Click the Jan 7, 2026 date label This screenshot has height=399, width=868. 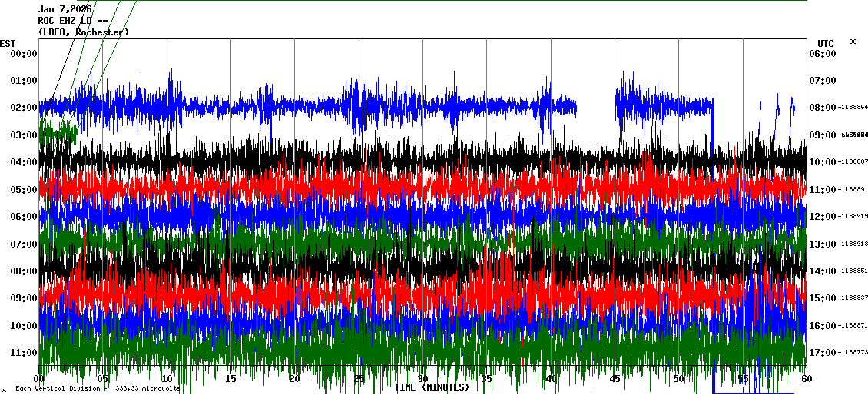tap(65, 9)
